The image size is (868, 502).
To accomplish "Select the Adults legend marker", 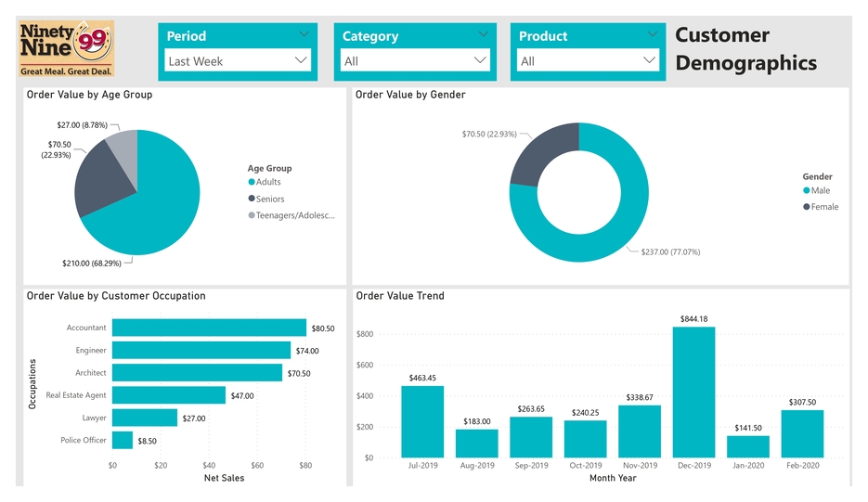I will point(252,182).
